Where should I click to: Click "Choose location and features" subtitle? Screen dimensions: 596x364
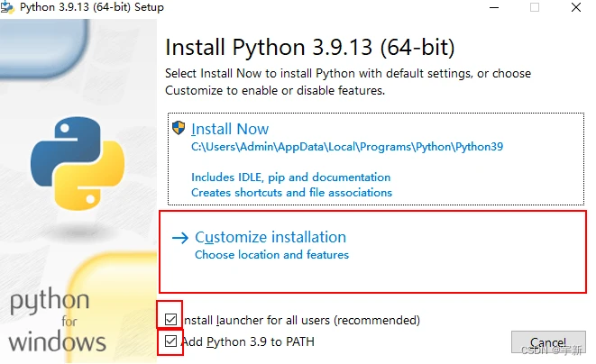[271, 255]
